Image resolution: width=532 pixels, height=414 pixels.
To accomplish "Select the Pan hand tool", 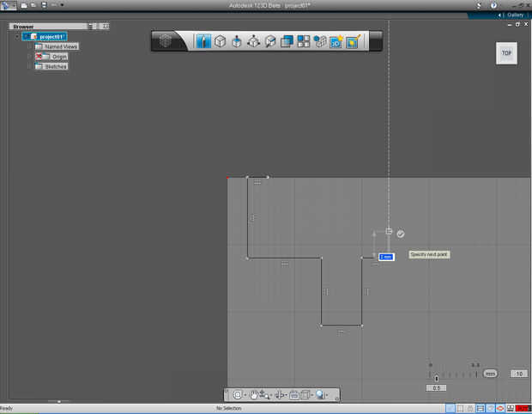I will pyautogui.click(x=253, y=394).
